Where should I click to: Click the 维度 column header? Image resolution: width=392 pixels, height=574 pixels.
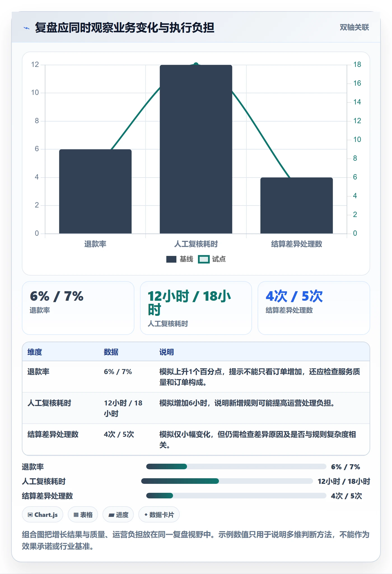coord(35,352)
